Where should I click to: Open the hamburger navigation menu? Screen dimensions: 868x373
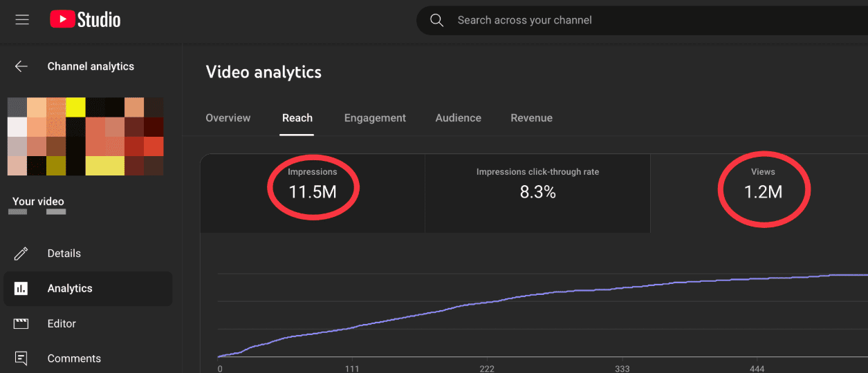[22, 20]
